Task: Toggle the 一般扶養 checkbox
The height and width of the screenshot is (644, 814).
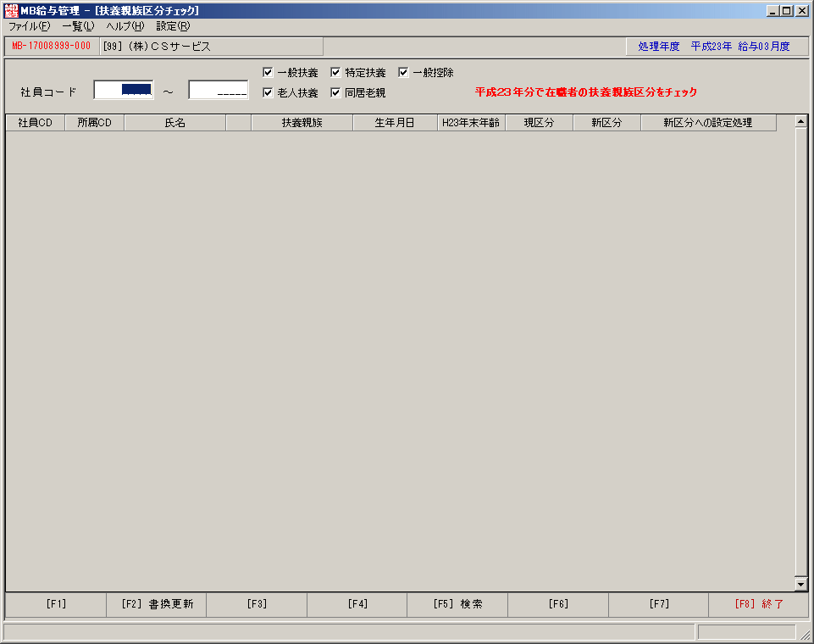Action: [268, 73]
